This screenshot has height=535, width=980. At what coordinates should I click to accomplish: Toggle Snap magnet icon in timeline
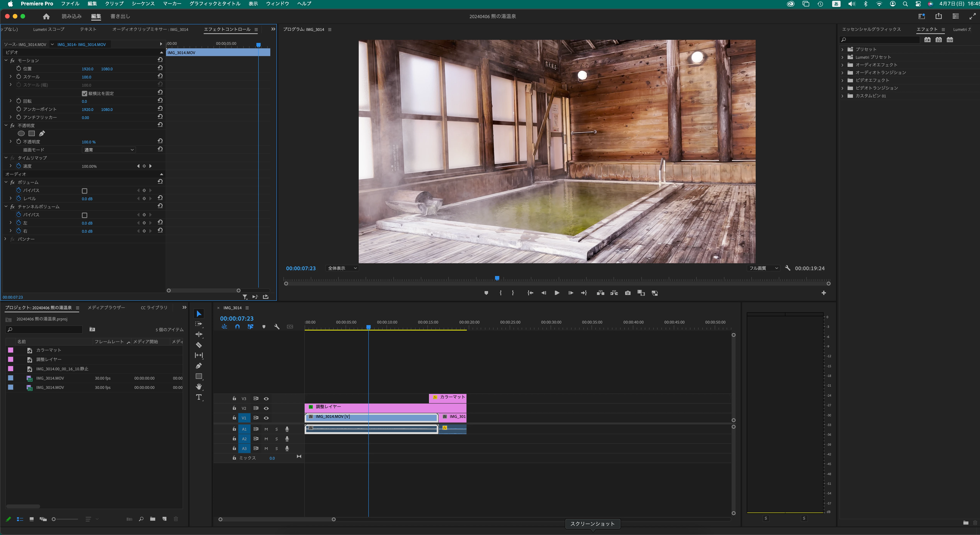237,327
